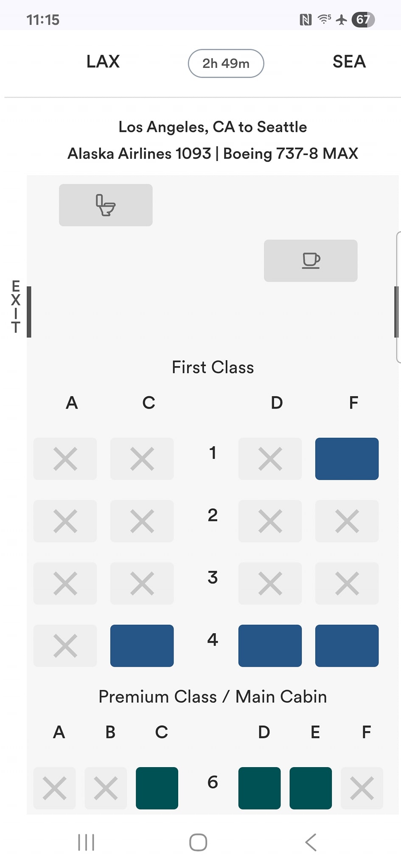Tap the galley coffee cup icon
401x868 pixels.
[x=311, y=261]
